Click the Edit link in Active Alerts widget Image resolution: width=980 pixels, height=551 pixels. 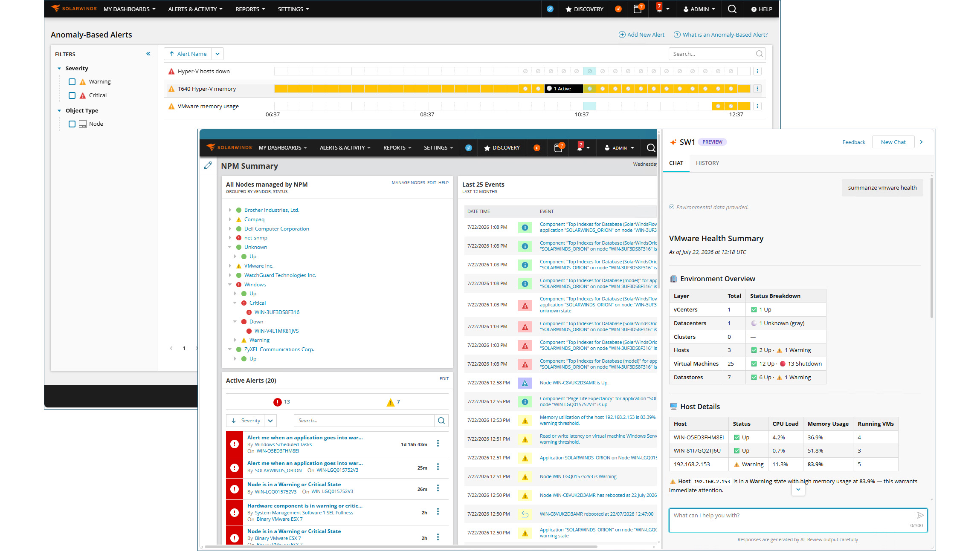[444, 378]
